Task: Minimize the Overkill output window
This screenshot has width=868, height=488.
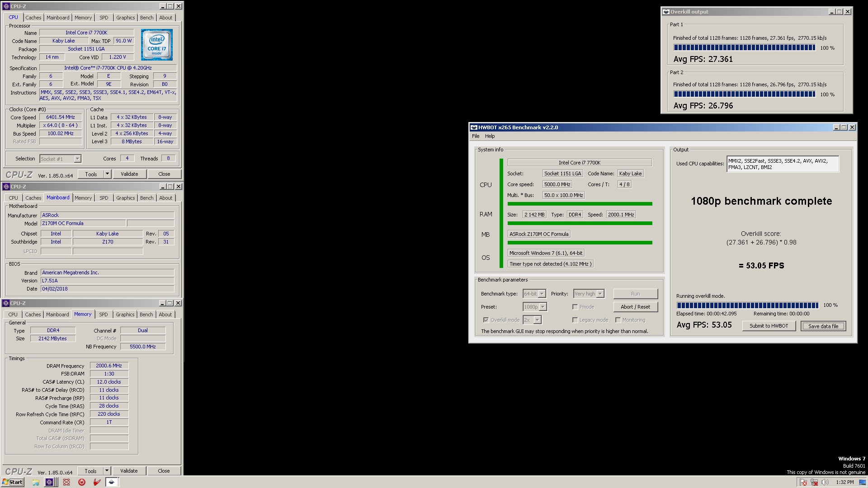Action: pos(831,12)
